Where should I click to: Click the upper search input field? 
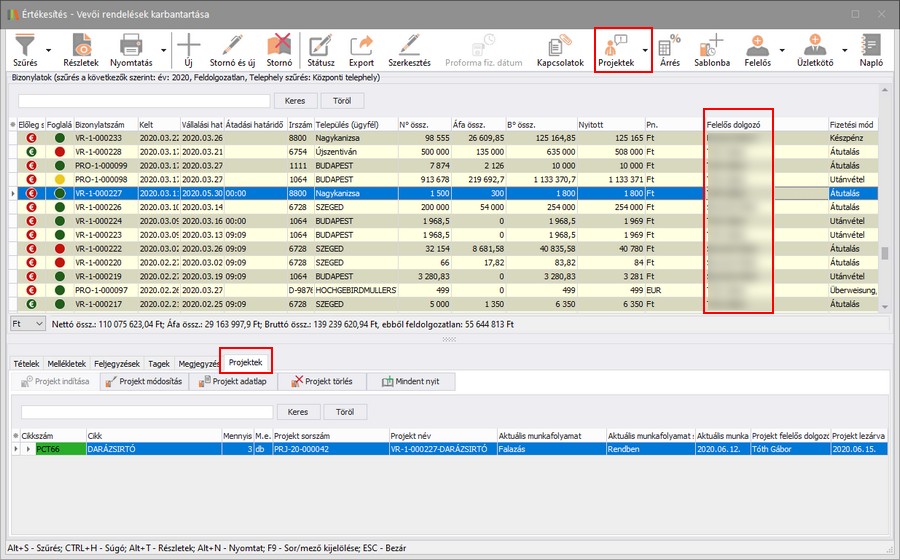pos(144,101)
